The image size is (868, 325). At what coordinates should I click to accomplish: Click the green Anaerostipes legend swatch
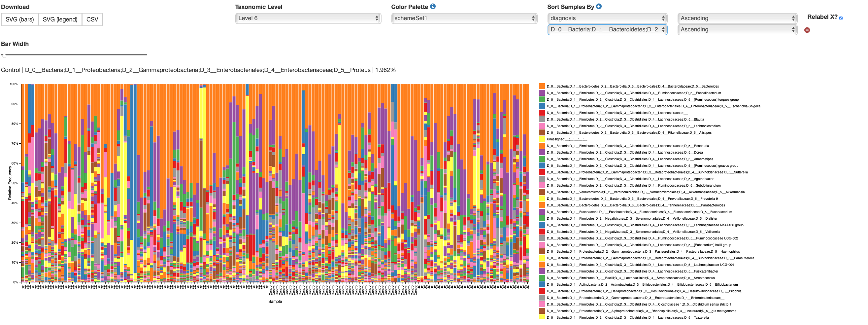[542, 159]
